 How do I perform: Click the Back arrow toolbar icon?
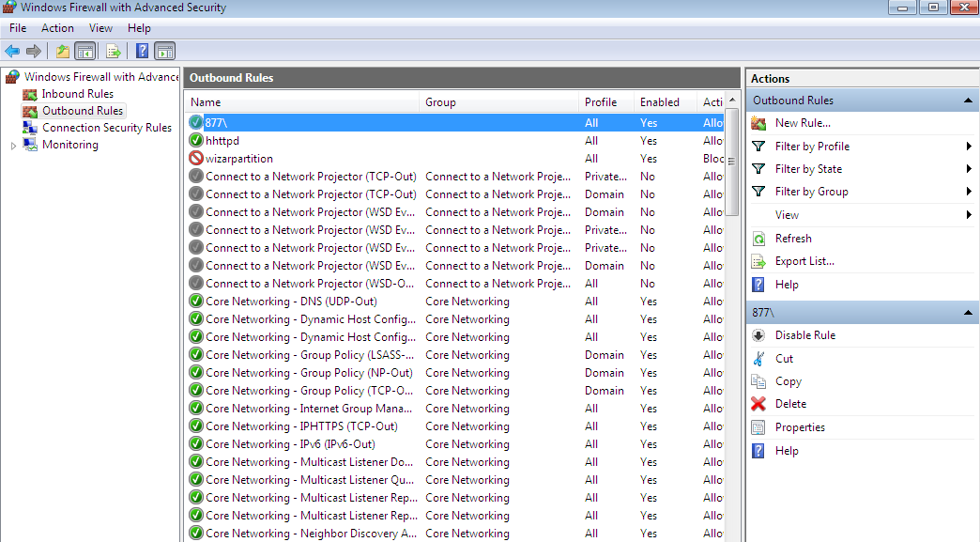(12, 52)
